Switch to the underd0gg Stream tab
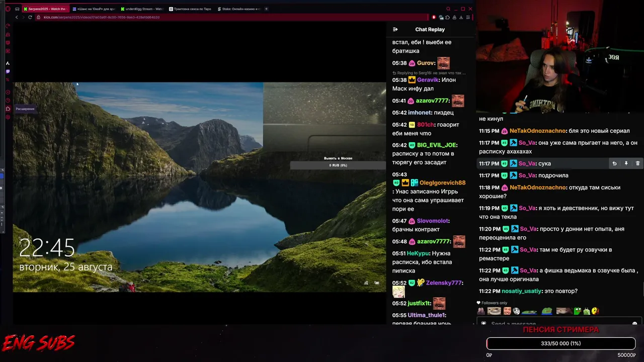The width and height of the screenshot is (644, 362). 142,9
